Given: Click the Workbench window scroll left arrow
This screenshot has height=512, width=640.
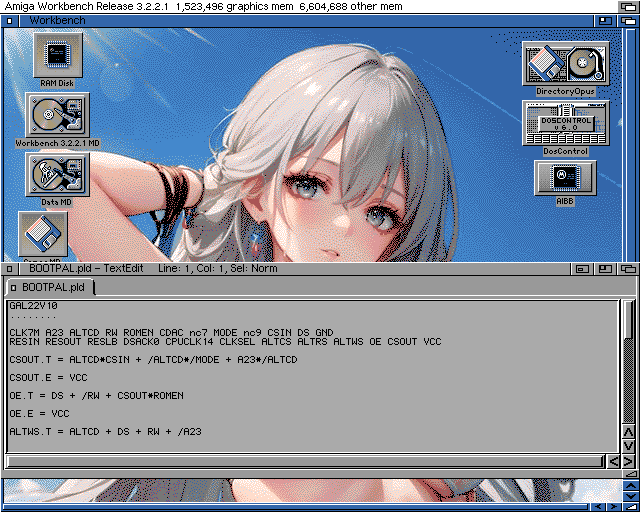Looking at the screenshot, I should 599,507.
